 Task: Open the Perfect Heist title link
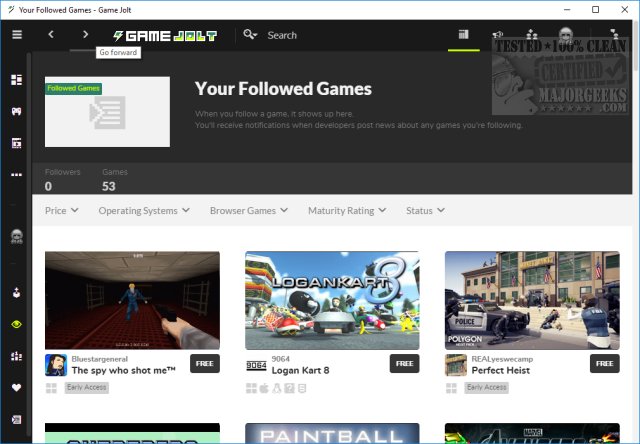pyautogui.click(x=501, y=371)
